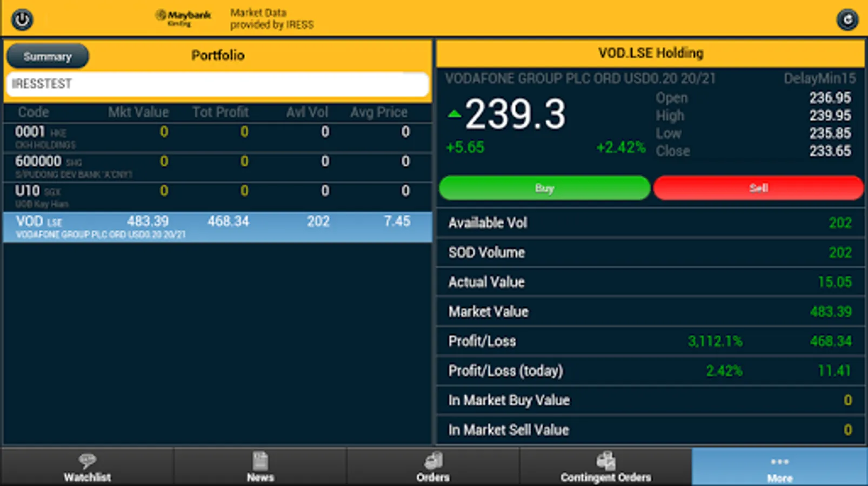This screenshot has height=486, width=868.
Task: Open the More tab
Action: [779, 467]
